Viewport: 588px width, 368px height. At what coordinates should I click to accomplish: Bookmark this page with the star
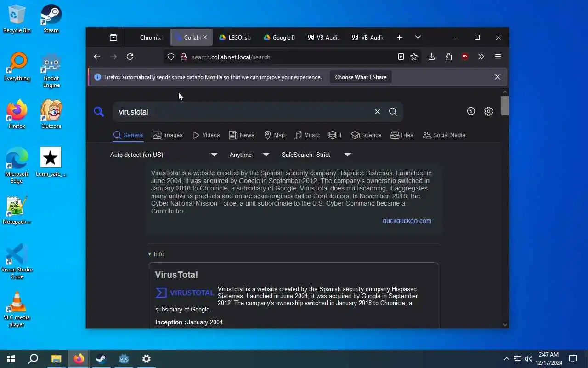[414, 57]
